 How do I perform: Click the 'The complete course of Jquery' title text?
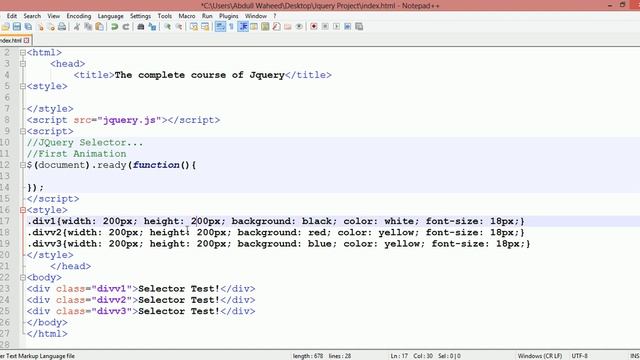[x=199, y=75]
